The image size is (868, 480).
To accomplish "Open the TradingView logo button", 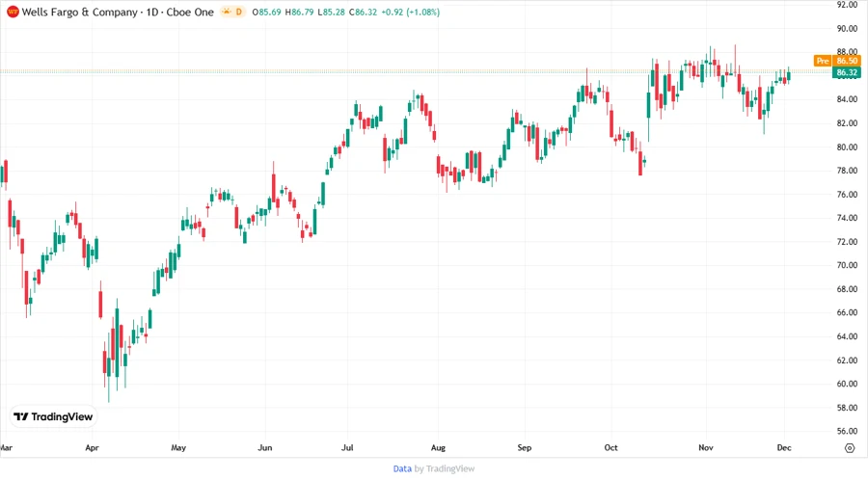I will click(53, 417).
